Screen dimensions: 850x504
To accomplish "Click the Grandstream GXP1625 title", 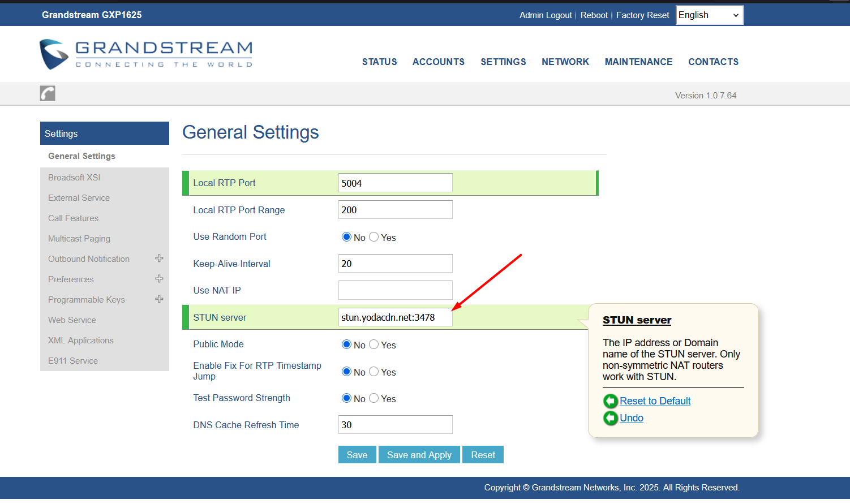I will click(92, 15).
